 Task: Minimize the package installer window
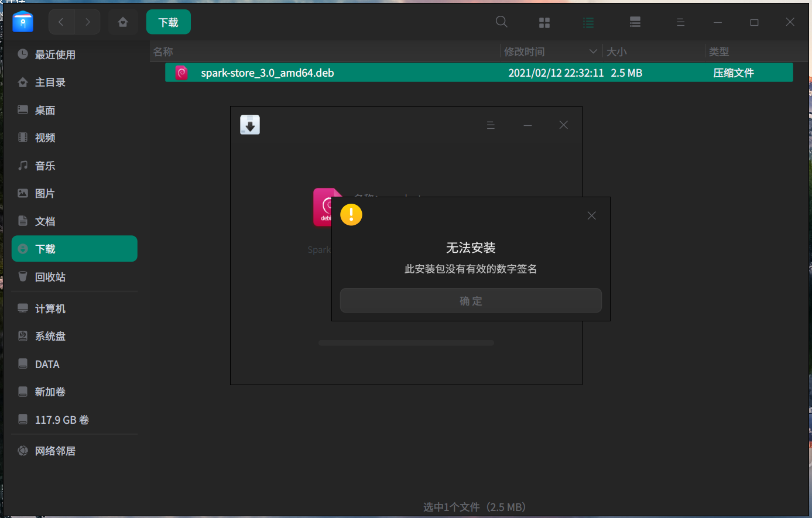tap(527, 125)
